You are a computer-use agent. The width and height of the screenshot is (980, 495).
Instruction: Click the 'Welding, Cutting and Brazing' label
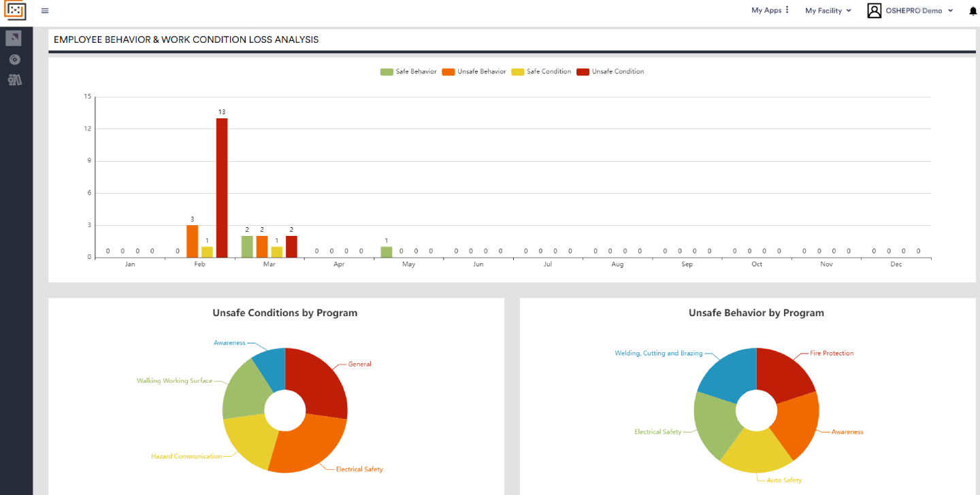[x=659, y=354]
